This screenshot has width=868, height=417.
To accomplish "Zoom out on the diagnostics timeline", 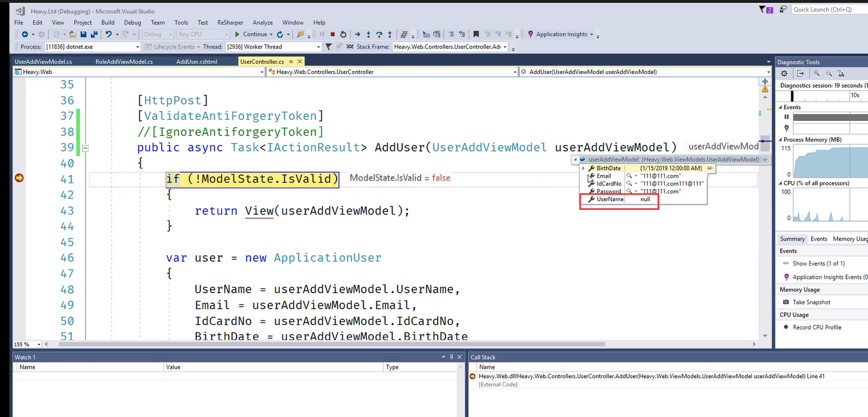I will pyautogui.click(x=829, y=73).
